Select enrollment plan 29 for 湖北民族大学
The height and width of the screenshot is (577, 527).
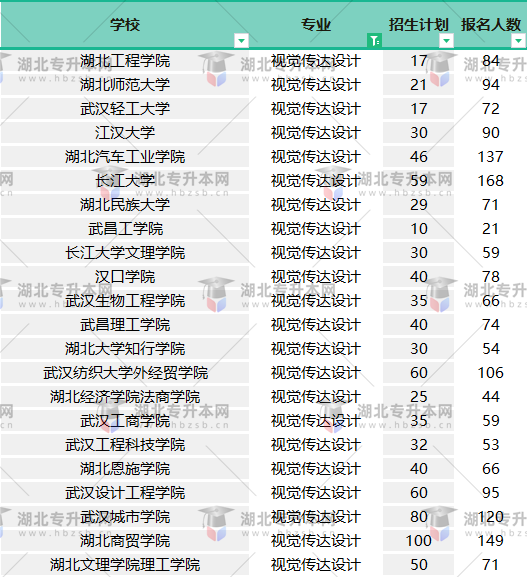[x=418, y=205]
